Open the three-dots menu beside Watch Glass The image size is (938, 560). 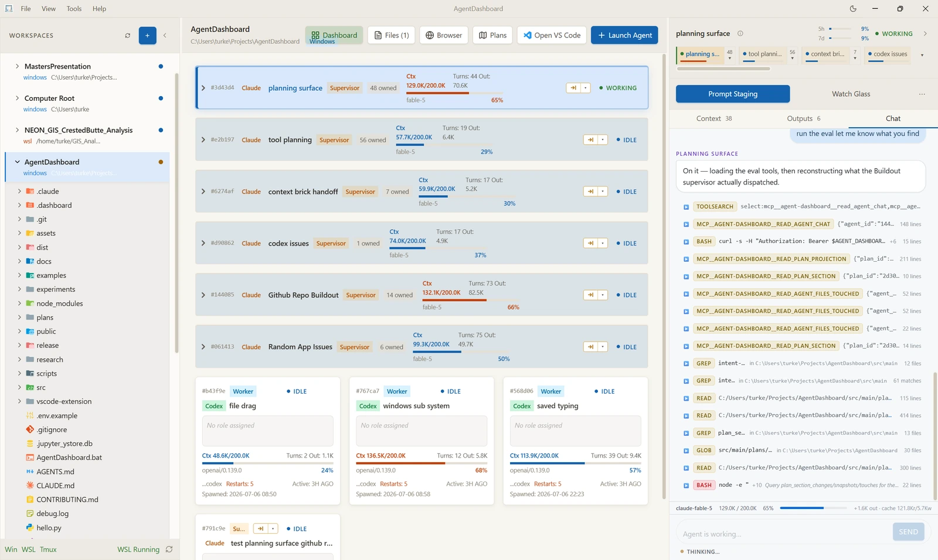click(x=922, y=94)
